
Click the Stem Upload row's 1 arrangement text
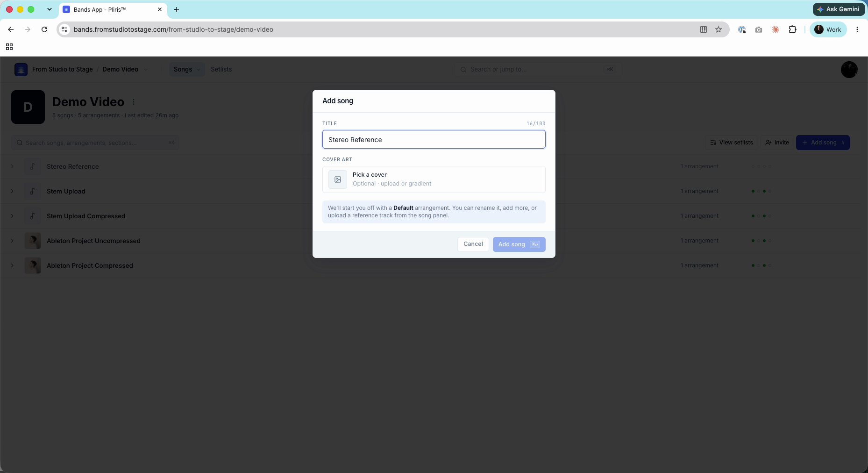click(x=699, y=191)
